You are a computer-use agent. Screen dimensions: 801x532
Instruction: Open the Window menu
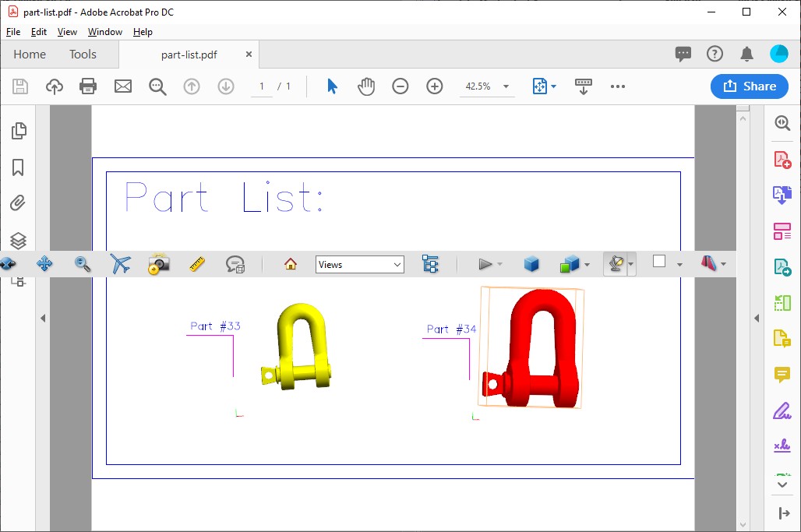click(x=104, y=32)
